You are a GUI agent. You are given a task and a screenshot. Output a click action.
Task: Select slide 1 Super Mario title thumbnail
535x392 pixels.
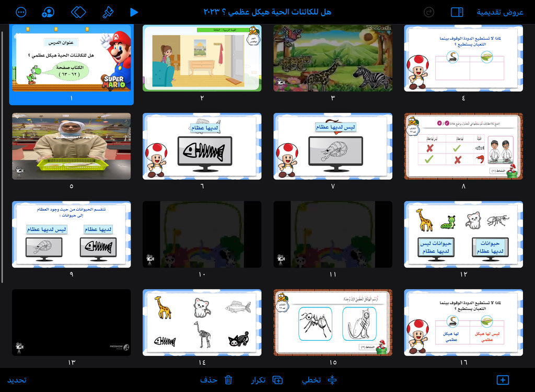click(x=71, y=57)
